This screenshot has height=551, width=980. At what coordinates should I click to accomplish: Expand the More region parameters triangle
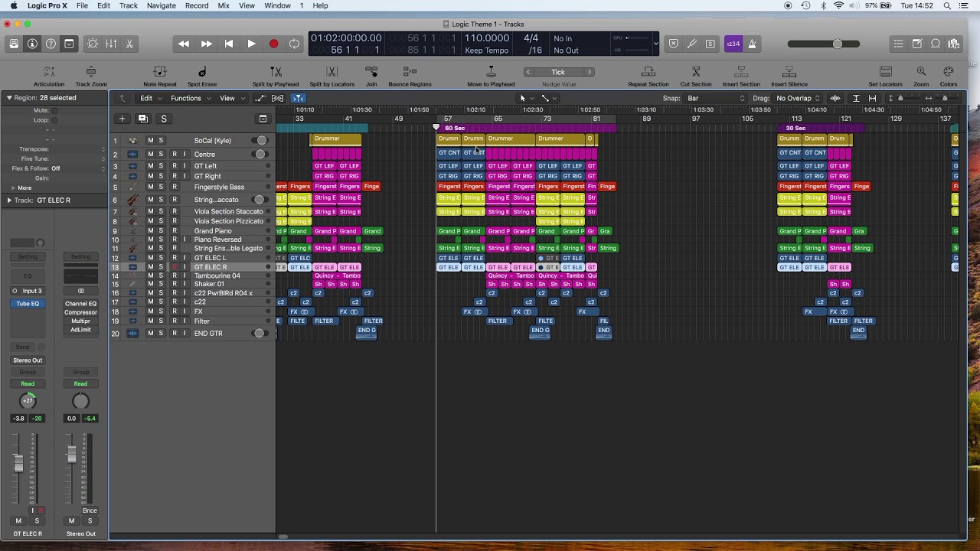point(13,187)
